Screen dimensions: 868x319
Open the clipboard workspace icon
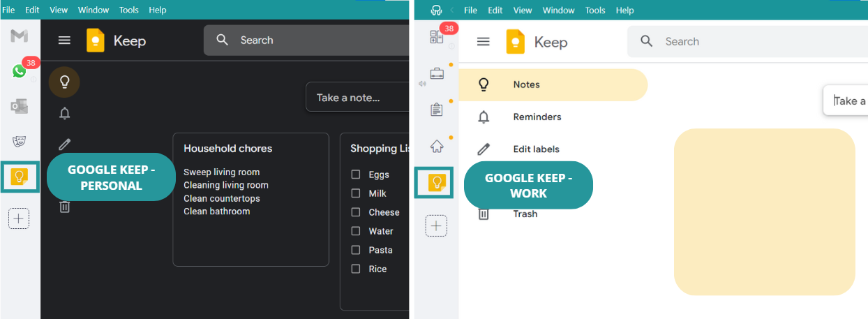tap(437, 110)
